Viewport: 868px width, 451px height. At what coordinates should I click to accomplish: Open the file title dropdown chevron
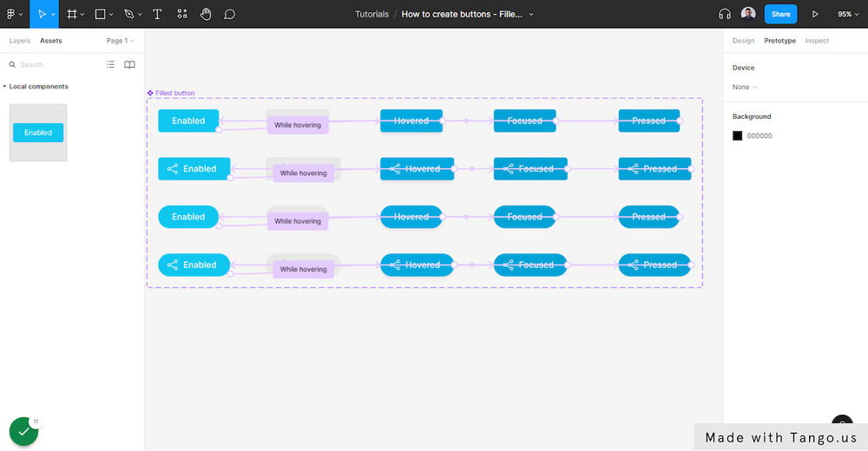[531, 15]
